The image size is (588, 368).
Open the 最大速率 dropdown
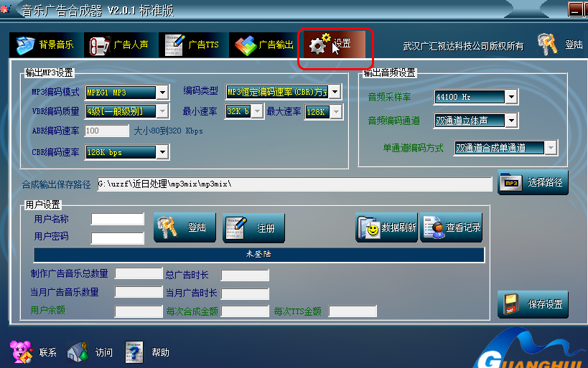tap(337, 111)
